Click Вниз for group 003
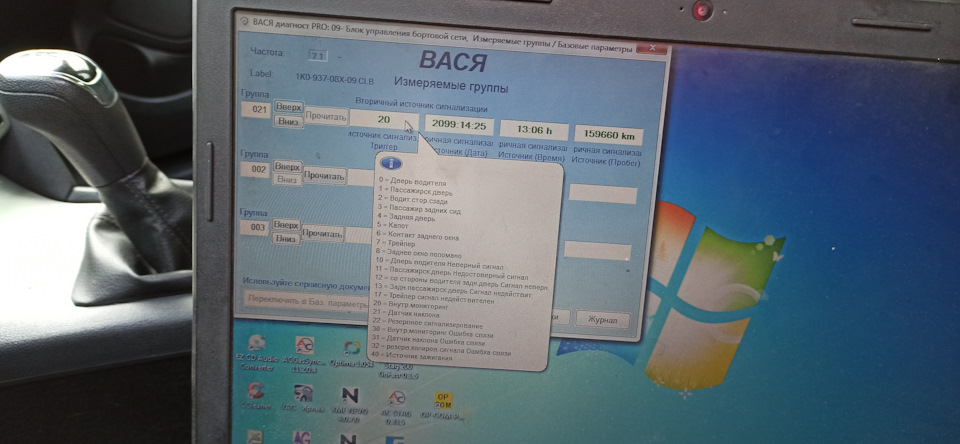This screenshot has height=444, width=960. click(285, 239)
